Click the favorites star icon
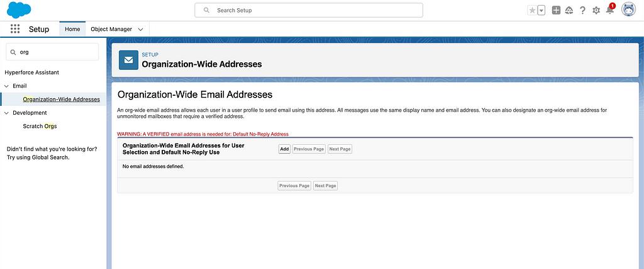The height and width of the screenshot is (269, 644). tap(533, 10)
